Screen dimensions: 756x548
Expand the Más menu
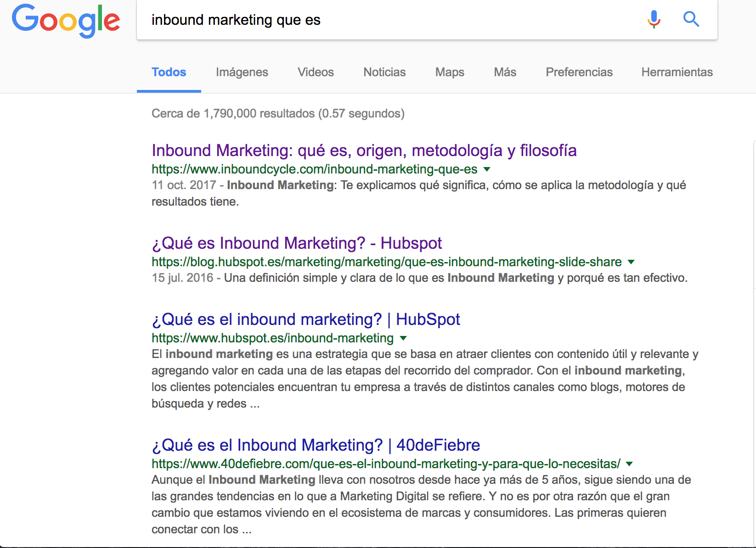tap(505, 73)
